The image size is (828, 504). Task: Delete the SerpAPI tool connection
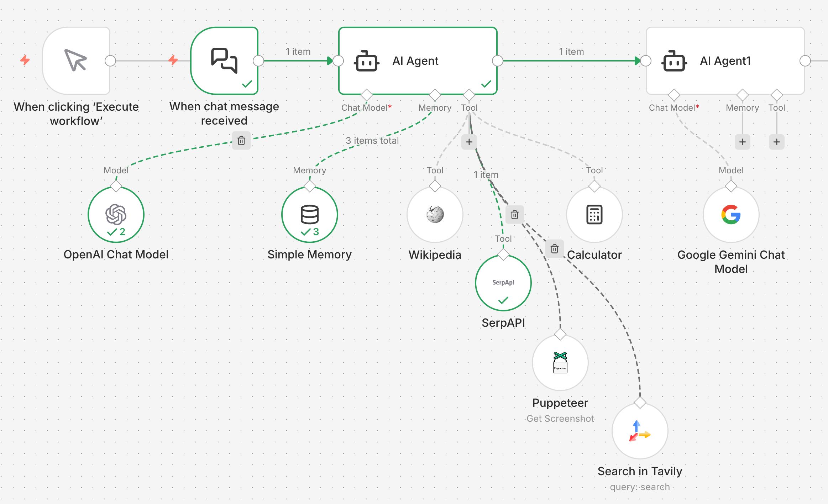[x=514, y=215]
